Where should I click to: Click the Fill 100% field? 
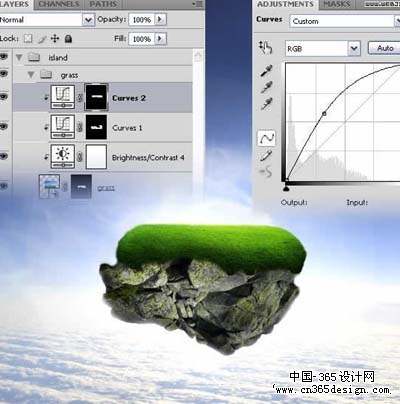pos(142,39)
